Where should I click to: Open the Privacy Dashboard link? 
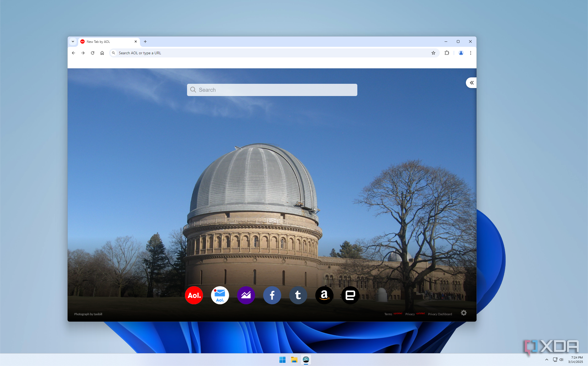point(440,314)
